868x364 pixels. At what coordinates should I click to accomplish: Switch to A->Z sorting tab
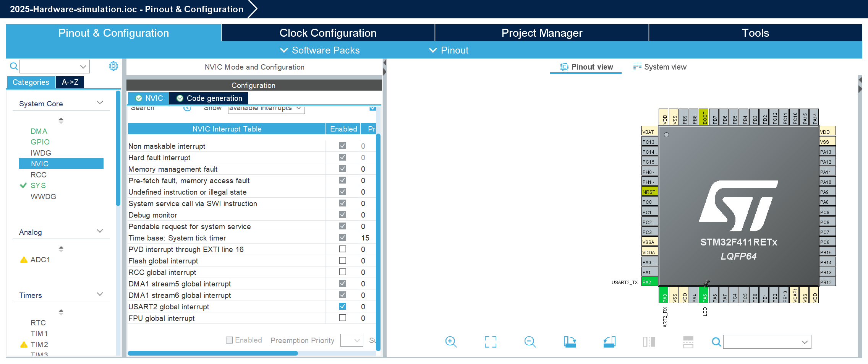[70, 82]
